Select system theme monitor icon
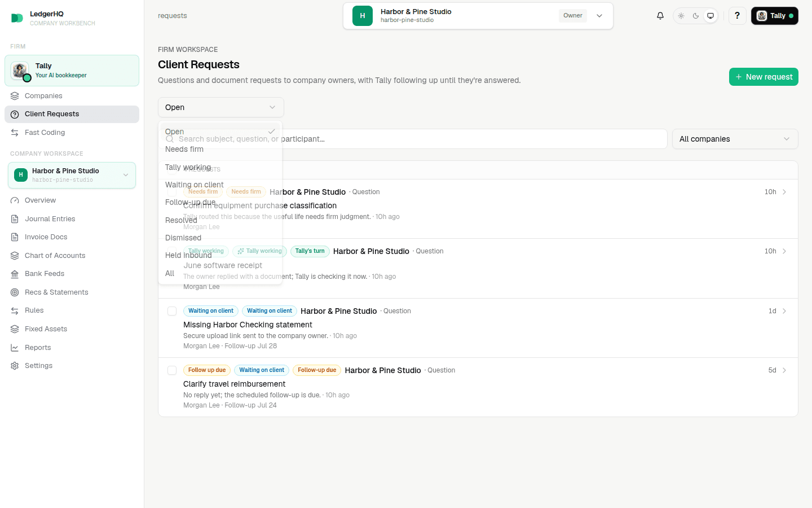812x508 pixels. (x=710, y=16)
